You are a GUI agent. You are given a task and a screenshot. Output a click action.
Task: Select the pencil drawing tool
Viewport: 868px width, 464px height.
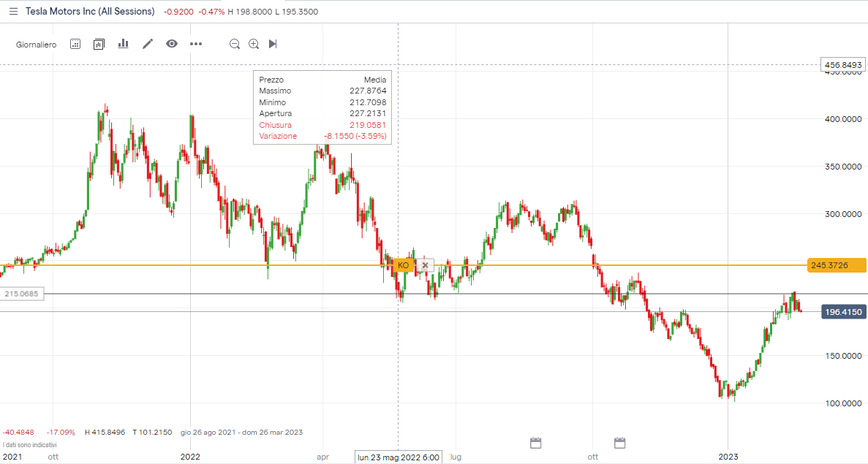(x=147, y=44)
